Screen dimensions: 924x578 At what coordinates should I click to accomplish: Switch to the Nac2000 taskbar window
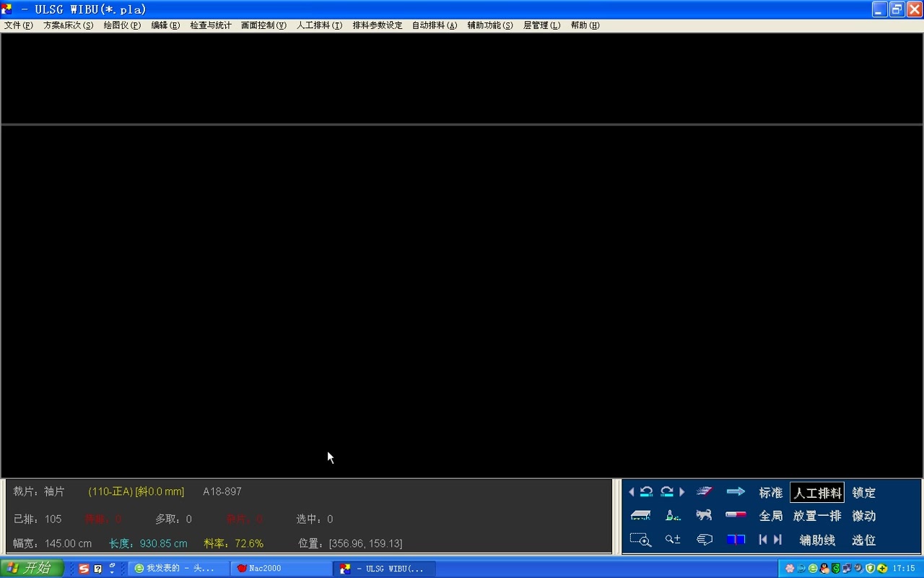pyautogui.click(x=281, y=569)
